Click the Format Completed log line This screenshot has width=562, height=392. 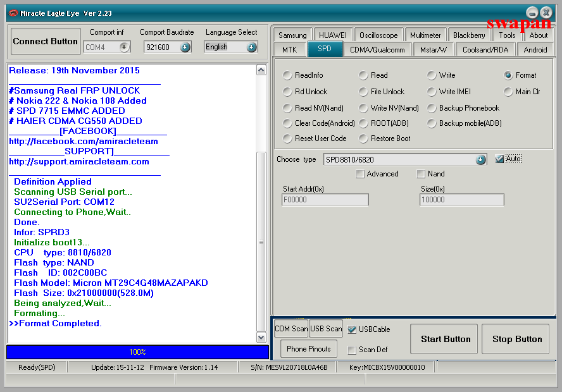click(55, 324)
